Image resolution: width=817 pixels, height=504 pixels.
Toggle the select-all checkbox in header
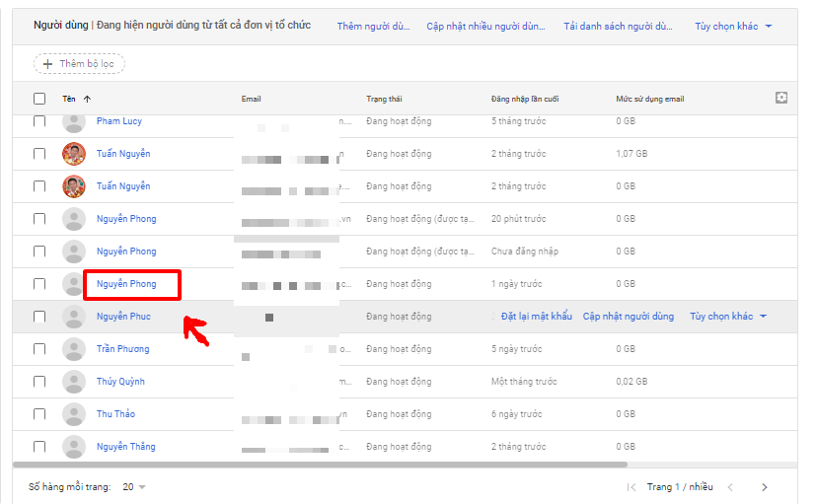39,99
